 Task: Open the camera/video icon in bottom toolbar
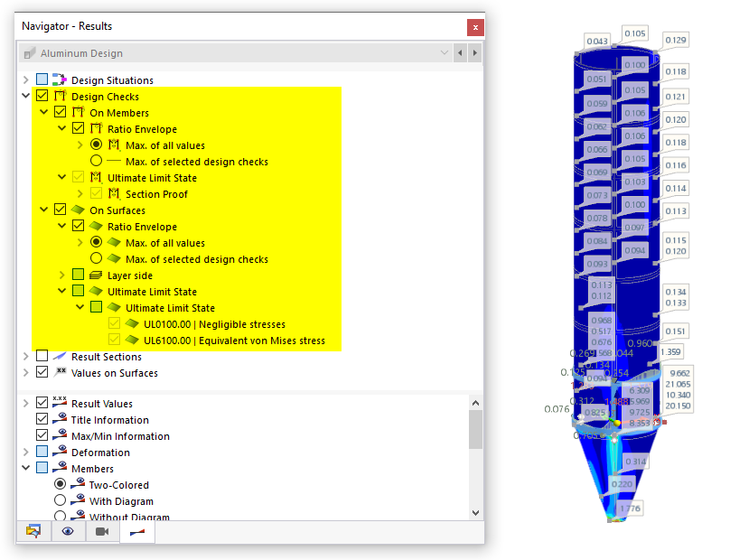(100, 531)
